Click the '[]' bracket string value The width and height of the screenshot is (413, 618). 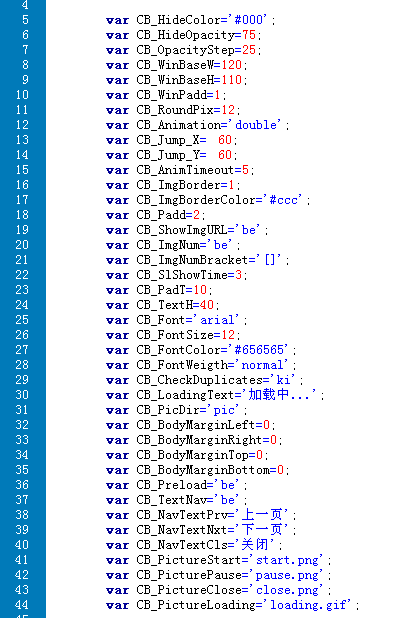(x=270, y=260)
